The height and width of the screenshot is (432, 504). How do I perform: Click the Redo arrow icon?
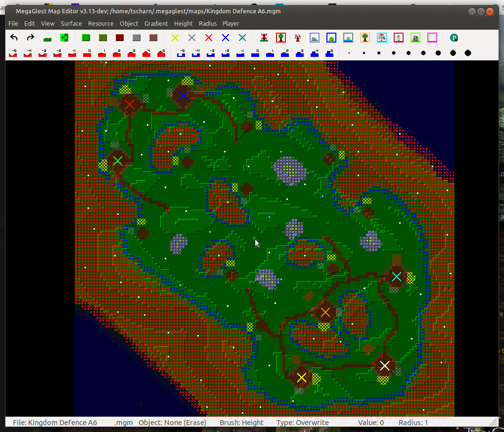point(31,38)
